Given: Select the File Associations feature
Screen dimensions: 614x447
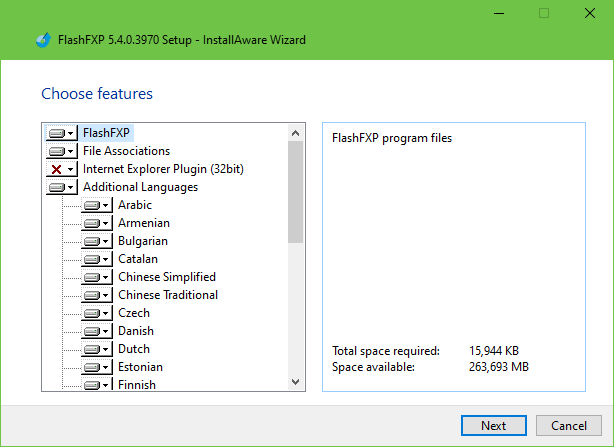Looking at the screenshot, I should (126, 151).
